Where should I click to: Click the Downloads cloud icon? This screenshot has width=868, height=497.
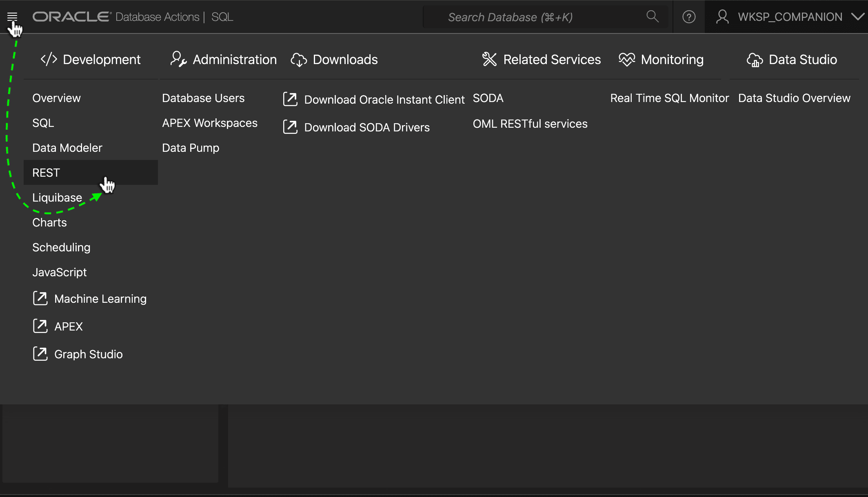pos(299,60)
